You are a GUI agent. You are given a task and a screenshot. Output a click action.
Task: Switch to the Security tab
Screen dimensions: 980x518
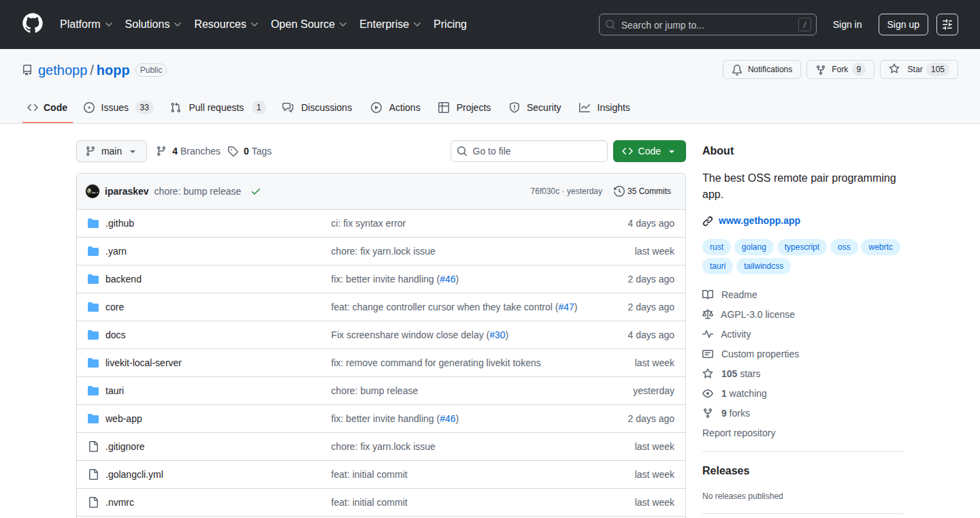[x=535, y=108]
